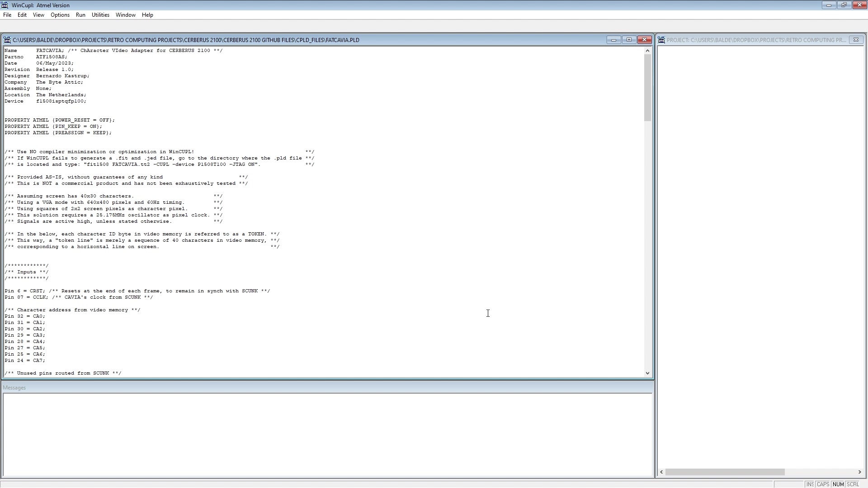Image resolution: width=868 pixels, height=488 pixels.
Task: Click the WinCupl application icon in title bar
Action: point(5,5)
